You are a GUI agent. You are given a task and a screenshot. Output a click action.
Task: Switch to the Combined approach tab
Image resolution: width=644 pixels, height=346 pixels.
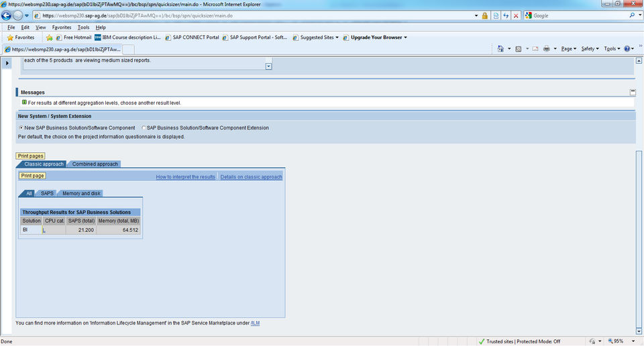coord(95,164)
